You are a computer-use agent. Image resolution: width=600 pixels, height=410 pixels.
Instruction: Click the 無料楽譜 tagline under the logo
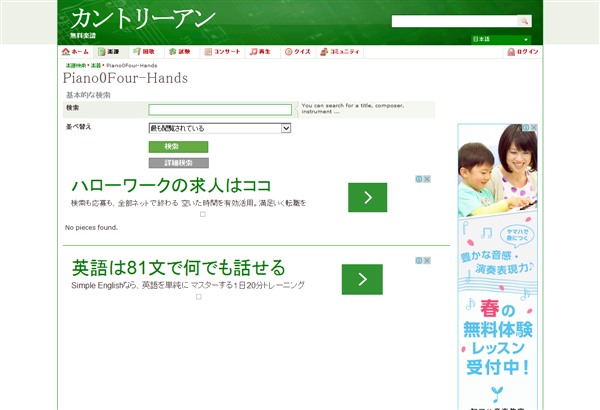(x=83, y=36)
